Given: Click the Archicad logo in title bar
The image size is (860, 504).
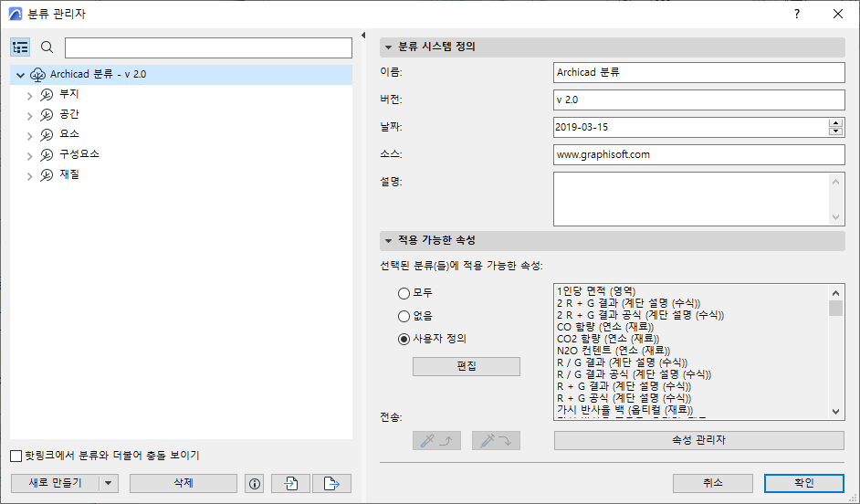Looking at the screenshot, I should tap(16, 15).
